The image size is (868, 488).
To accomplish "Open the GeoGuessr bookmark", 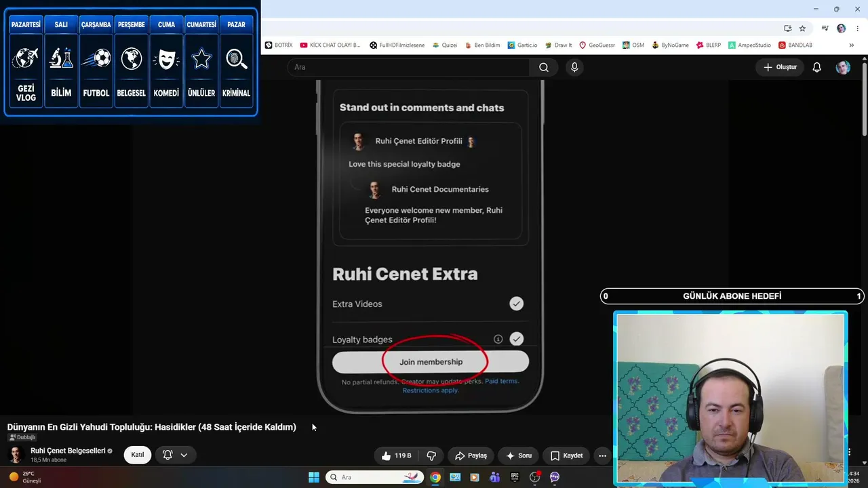I will pos(597,45).
